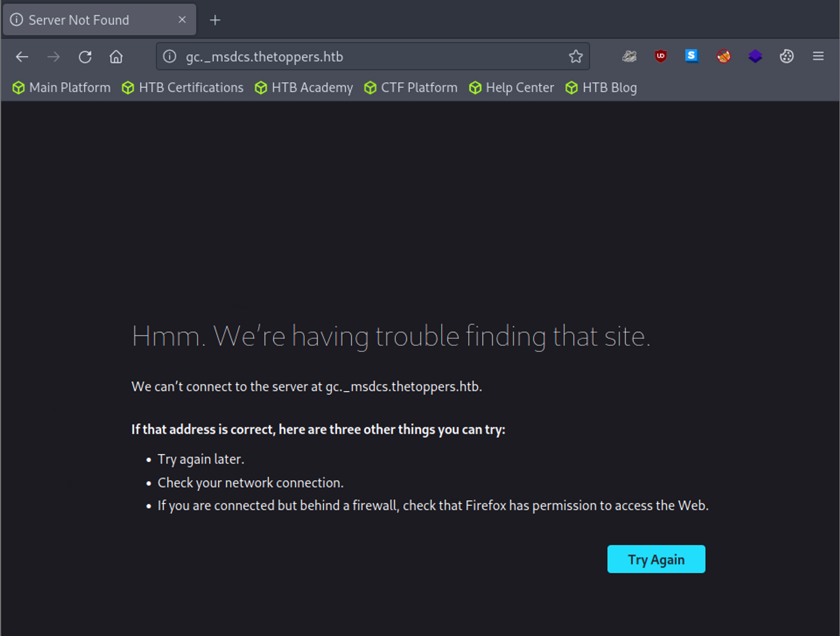Click the address bar URL field
This screenshot has height=636, width=840.
[x=357, y=57]
